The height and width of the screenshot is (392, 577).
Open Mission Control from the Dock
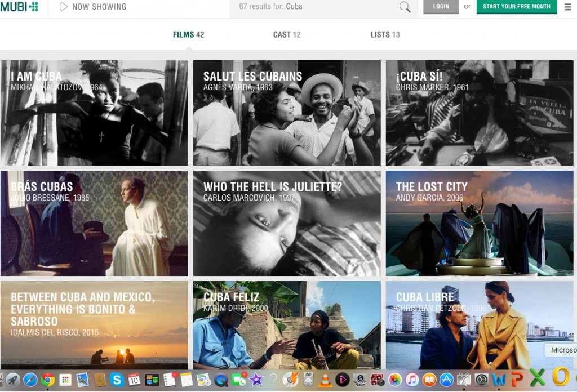pos(152,380)
